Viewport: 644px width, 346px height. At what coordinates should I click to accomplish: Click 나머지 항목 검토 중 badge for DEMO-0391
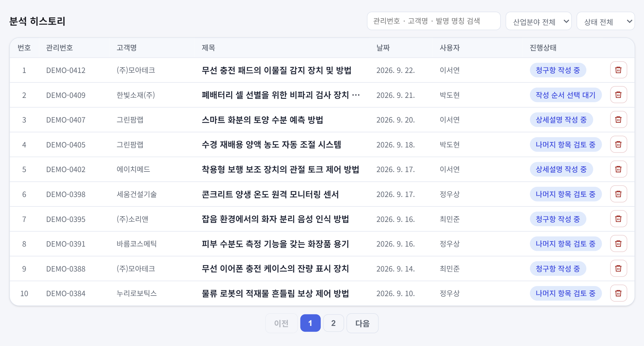pyautogui.click(x=566, y=244)
